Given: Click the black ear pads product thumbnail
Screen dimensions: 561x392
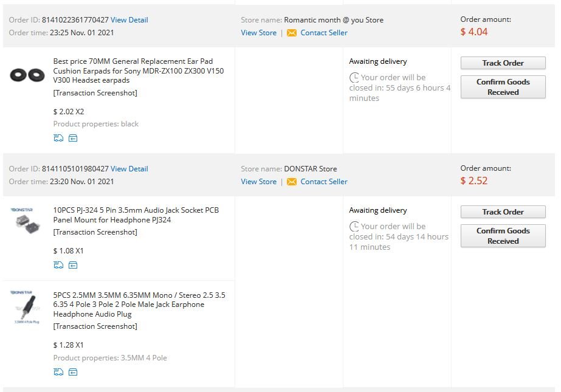Looking at the screenshot, I should pos(27,75).
